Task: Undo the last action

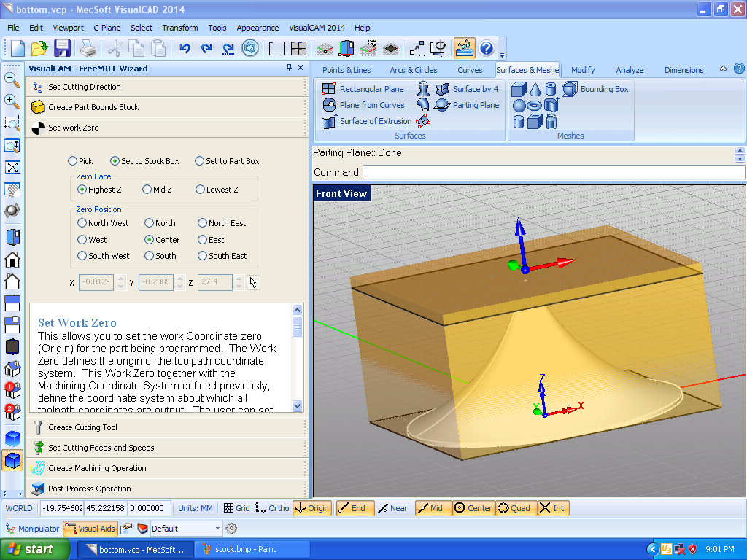Action: pyautogui.click(x=185, y=49)
